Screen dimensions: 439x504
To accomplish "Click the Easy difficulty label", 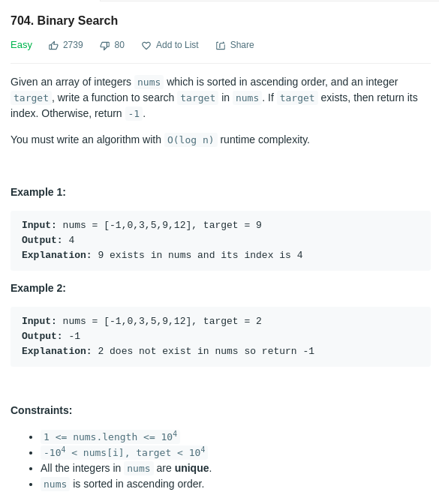I will coord(21,45).
